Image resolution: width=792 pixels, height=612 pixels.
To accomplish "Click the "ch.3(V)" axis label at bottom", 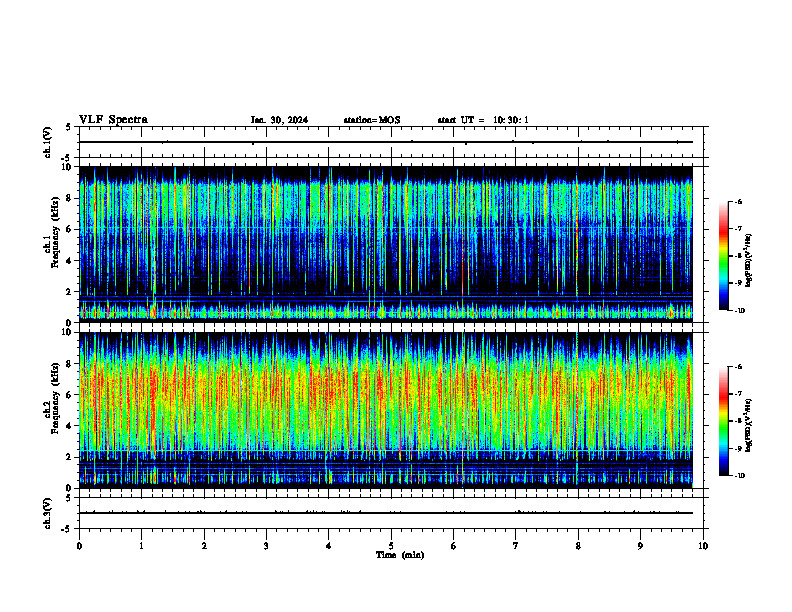I will pos(47,513).
